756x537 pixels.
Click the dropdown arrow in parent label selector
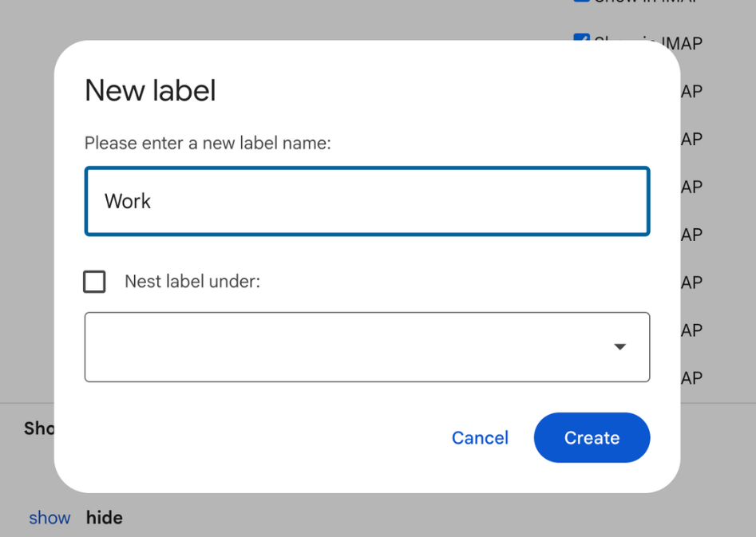click(620, 346)
